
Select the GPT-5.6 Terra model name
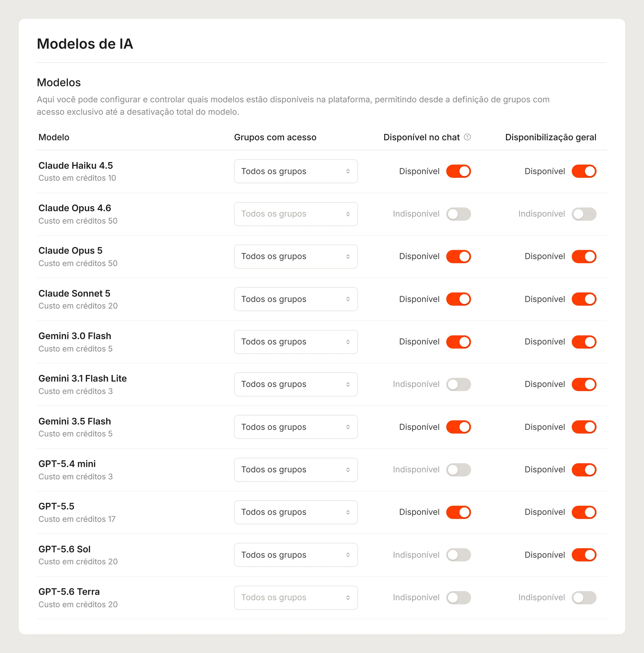pos(69,592)
